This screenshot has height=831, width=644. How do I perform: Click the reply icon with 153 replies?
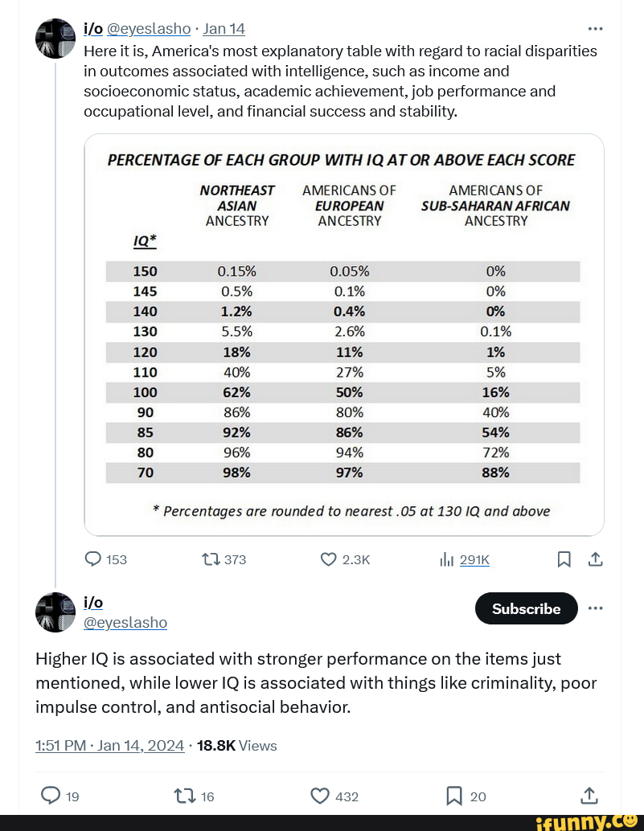[x=93, y=559]
